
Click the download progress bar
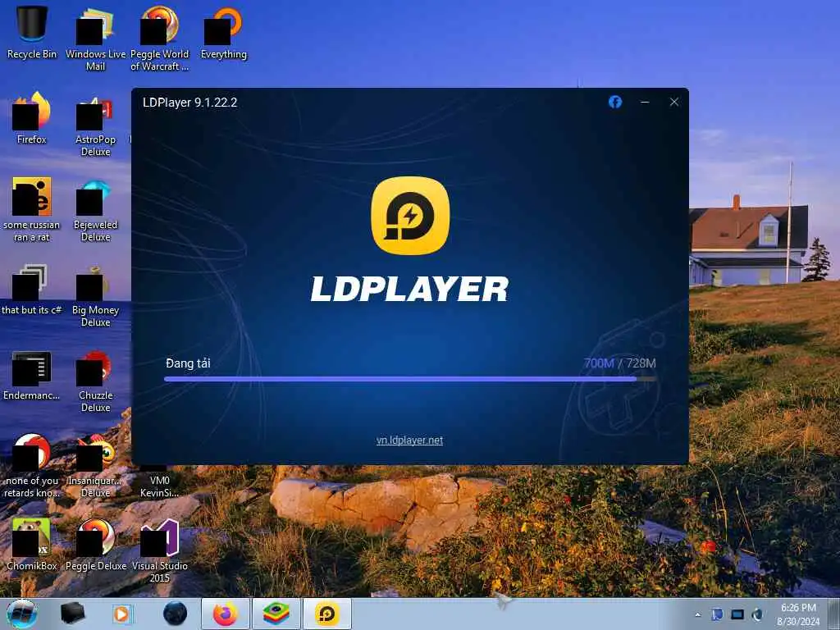[410, 379]
